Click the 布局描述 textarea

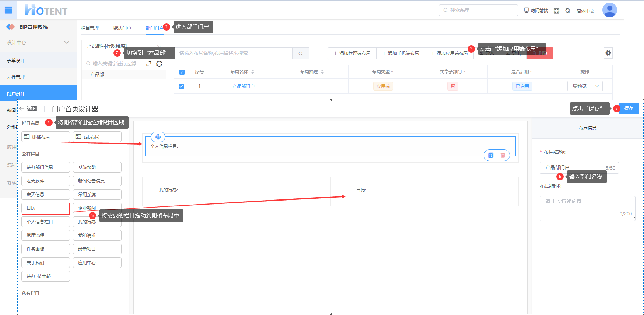pos(587,208)
